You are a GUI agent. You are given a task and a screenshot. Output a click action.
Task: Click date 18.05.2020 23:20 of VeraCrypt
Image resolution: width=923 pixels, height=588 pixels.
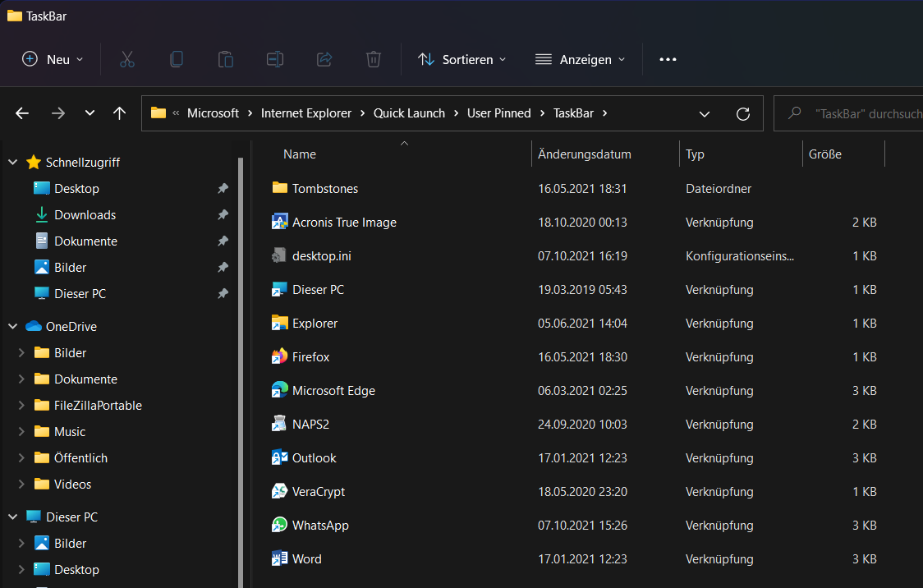[x=582, y=491]
